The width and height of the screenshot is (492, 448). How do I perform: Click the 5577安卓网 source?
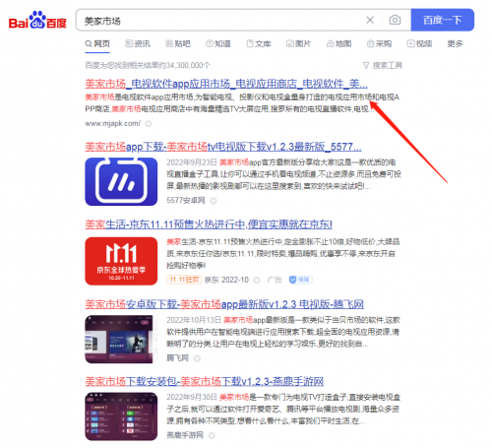[186, 200]
